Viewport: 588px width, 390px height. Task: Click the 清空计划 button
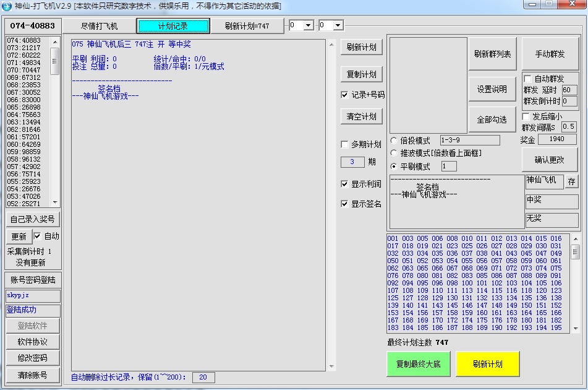[x=362, y=116]
